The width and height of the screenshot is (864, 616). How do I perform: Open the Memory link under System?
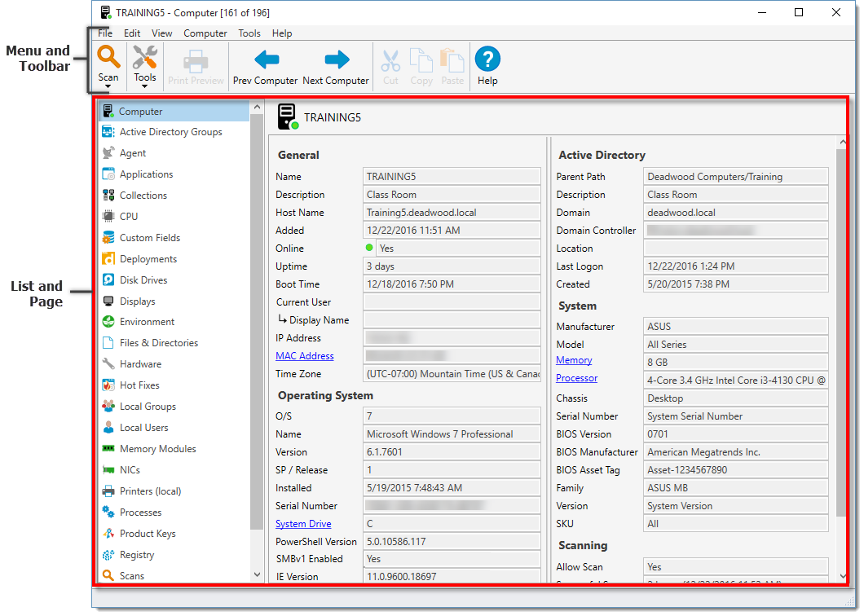pyautogui.click(x=574, y=360)
